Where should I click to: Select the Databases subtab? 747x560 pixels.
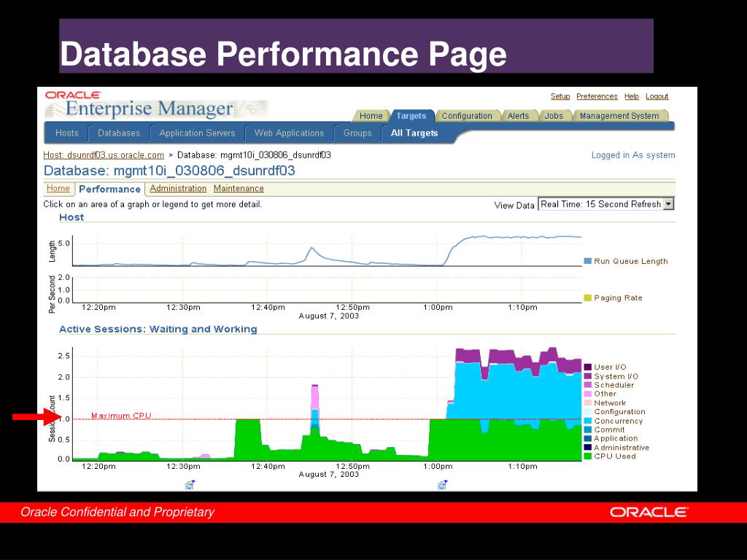click(119, 133)
